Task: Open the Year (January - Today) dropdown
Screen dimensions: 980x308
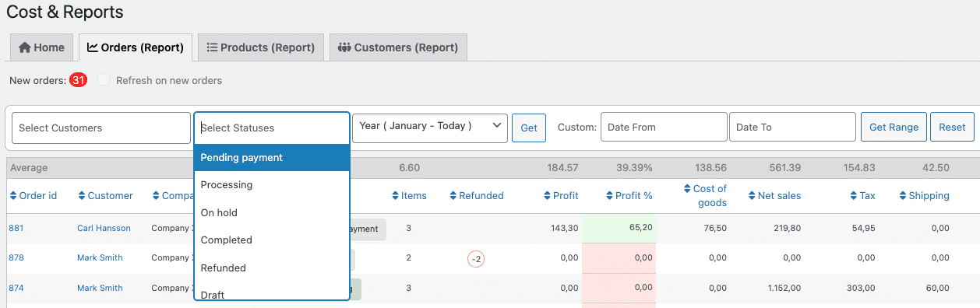Action: pyautogui.click(x=430, y=128)
